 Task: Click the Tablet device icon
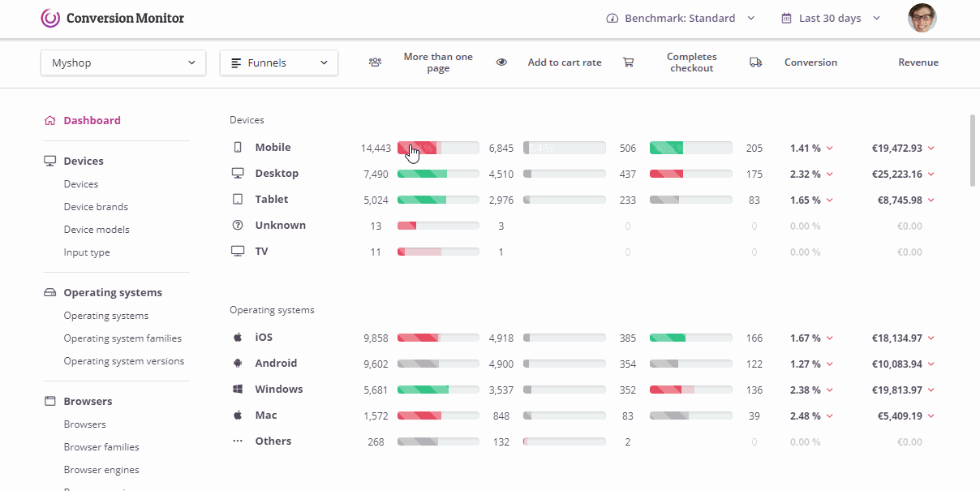(237, 199)
